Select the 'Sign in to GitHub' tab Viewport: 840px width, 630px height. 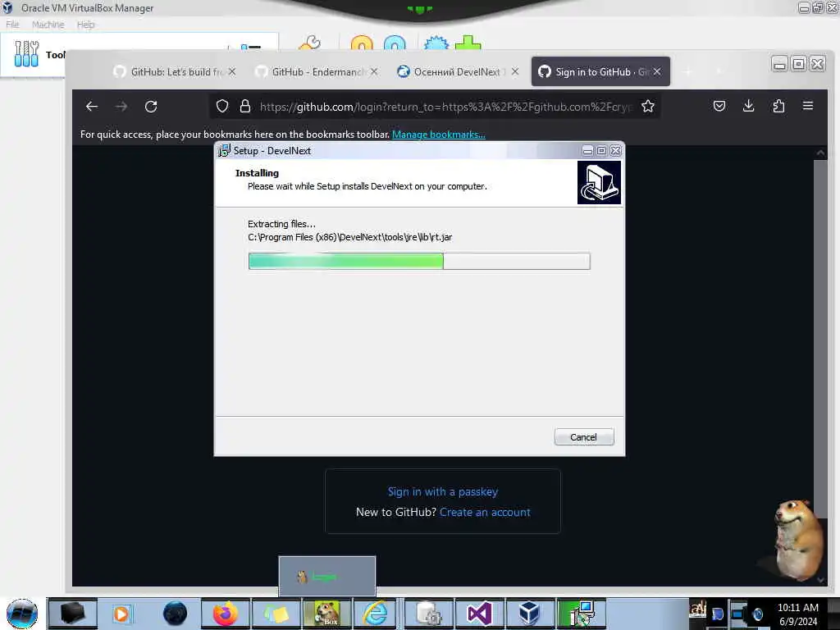600,72
